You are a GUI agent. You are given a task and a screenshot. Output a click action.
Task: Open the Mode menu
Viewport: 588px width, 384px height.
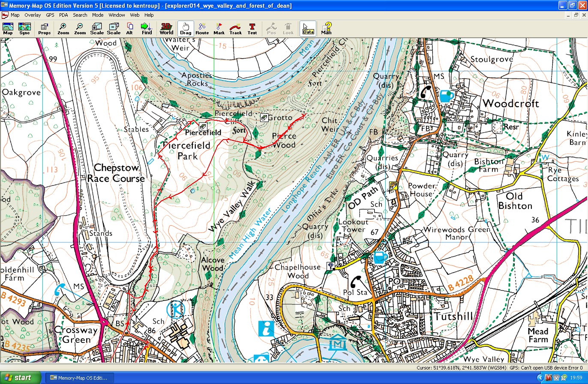coord(98,15)
